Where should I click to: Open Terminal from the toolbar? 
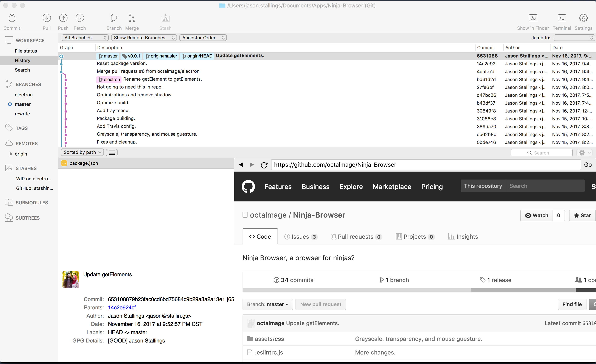pyautogui.click(x=562, y=18)
